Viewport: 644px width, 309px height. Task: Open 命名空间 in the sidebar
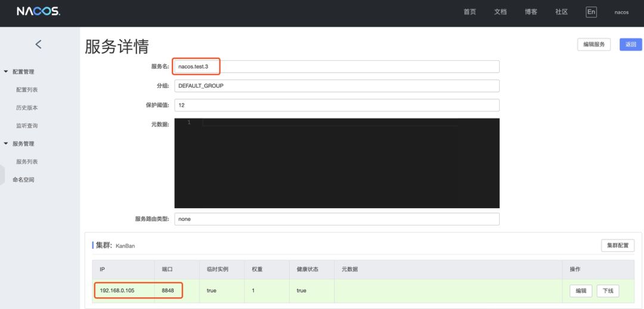23,180
